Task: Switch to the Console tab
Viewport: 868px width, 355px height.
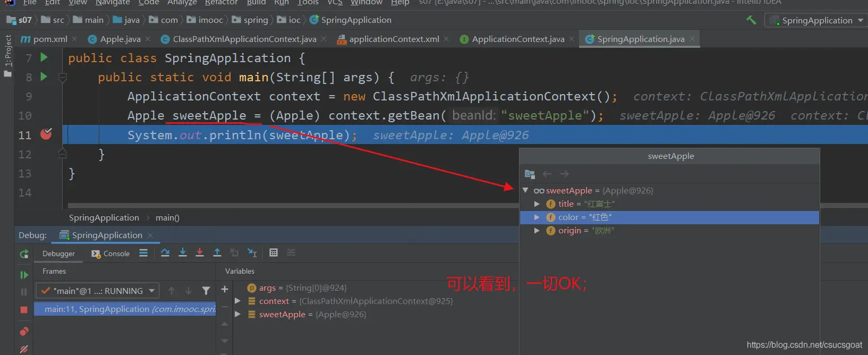Action: tap(110, 253)
